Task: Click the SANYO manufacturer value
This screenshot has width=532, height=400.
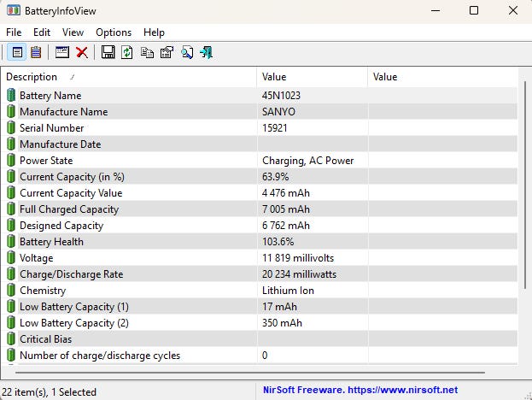Action: (278, 112)
